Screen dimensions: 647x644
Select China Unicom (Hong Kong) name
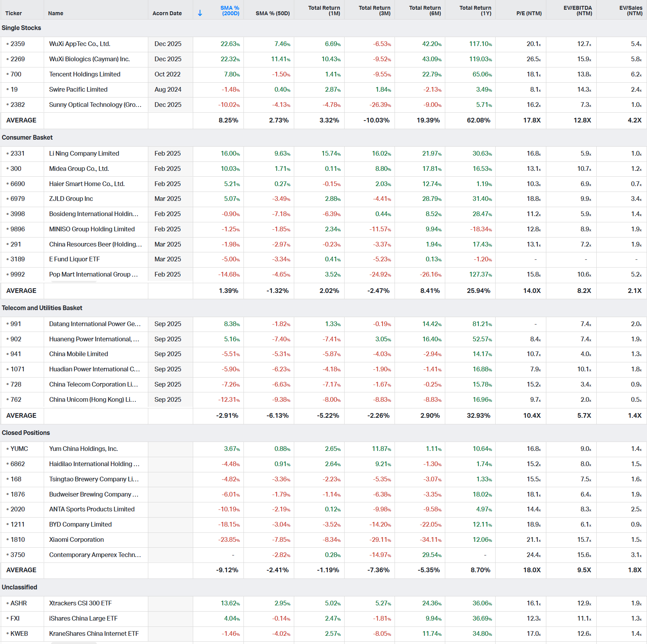[92, 400]
